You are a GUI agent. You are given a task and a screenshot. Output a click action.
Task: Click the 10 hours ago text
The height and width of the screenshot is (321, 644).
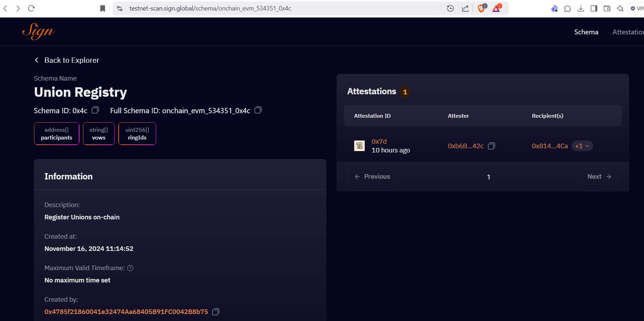[391, 150]
